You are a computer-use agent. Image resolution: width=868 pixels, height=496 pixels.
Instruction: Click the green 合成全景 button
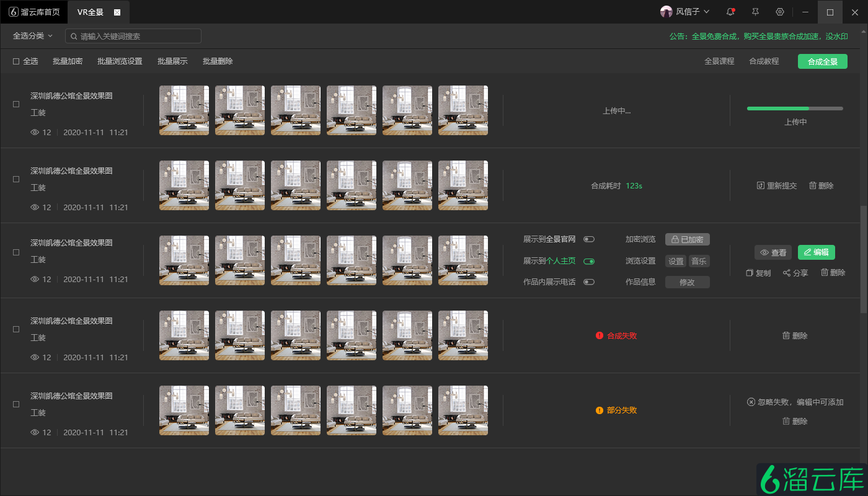pyautogui.click(x=823, y=61)
